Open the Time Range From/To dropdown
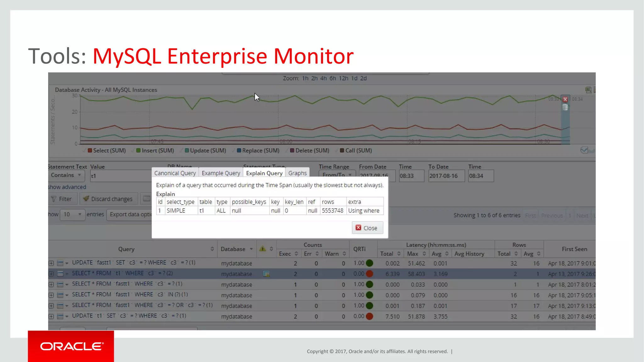This screenshot has height=362, width=644. [x=337, y=175]
